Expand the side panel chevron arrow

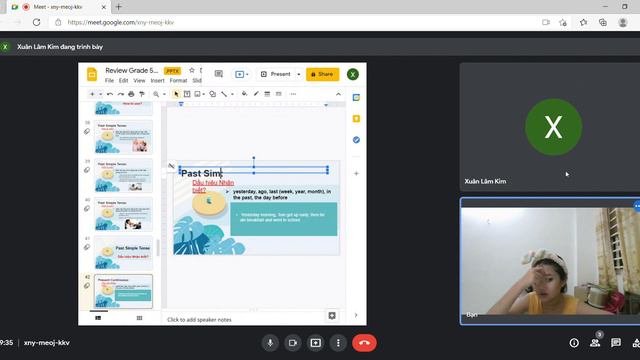356,315
